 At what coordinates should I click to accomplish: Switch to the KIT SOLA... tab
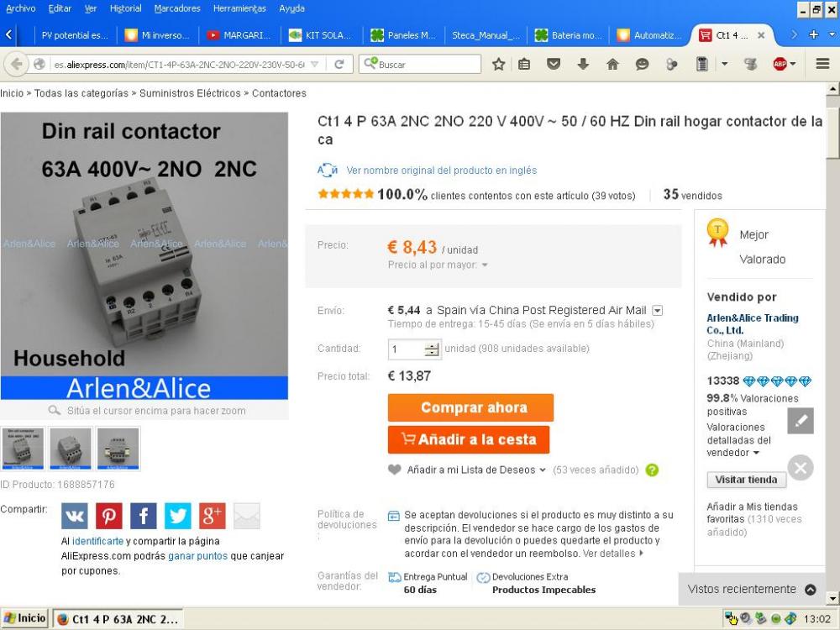click(x=321, y=35)
